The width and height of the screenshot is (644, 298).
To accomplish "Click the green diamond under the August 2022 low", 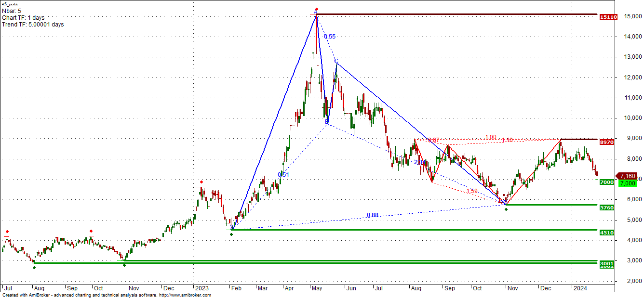I will 34,267.
